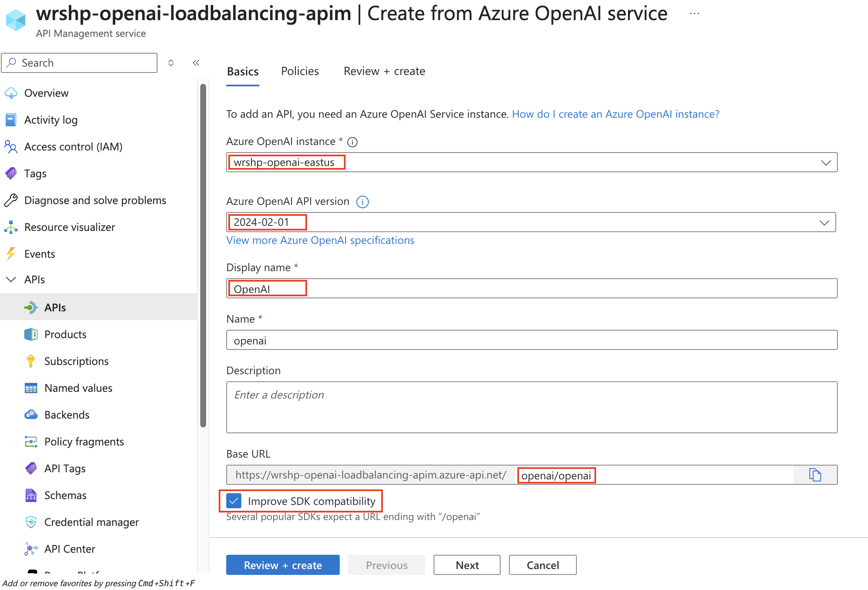The image size is (868, 590).
Task: Click the Cancel button
Action: click(543, 565)
